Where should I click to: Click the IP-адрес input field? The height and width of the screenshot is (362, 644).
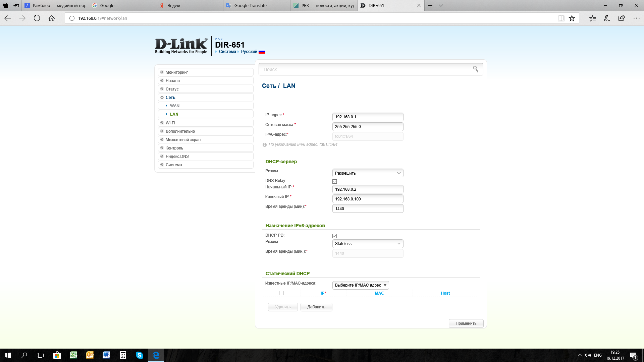(368, 117)
